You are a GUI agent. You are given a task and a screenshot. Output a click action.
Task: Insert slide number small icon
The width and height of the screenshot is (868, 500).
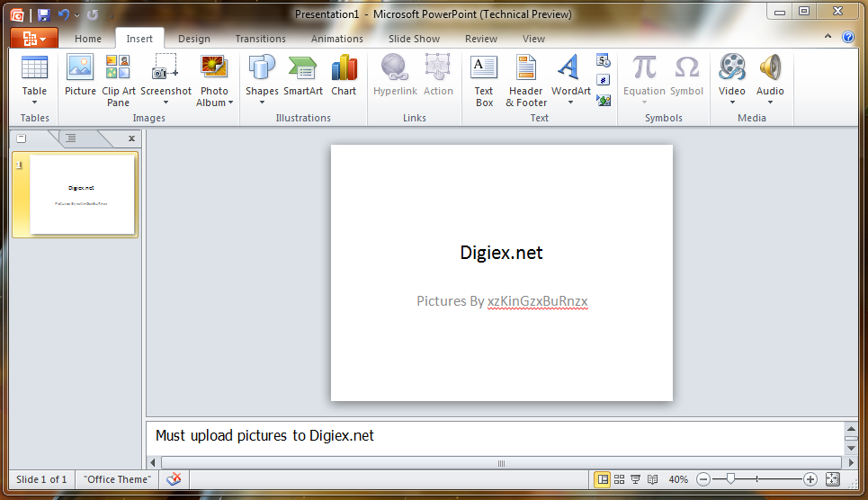pyautogui.click(x=604, y=80)
